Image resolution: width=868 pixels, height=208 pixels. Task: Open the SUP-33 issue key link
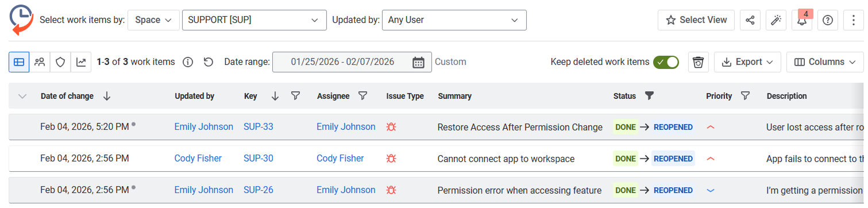(x=259, y=126)
